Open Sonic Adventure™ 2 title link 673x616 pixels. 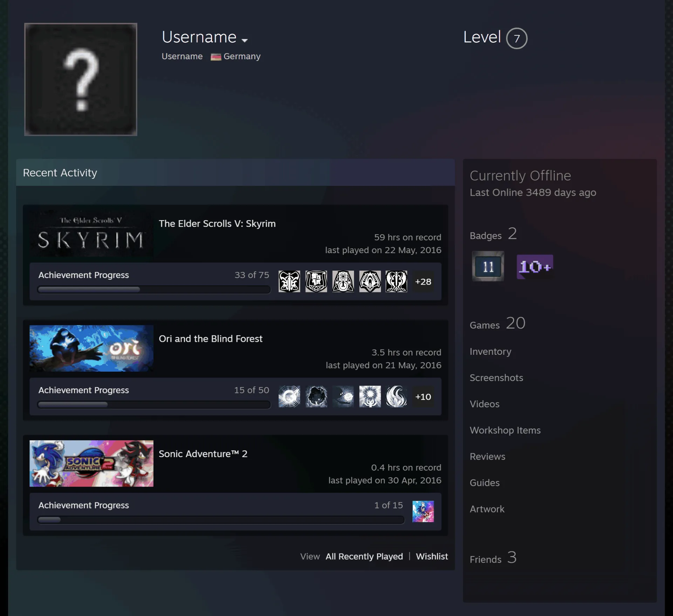(x=203, y=454)
